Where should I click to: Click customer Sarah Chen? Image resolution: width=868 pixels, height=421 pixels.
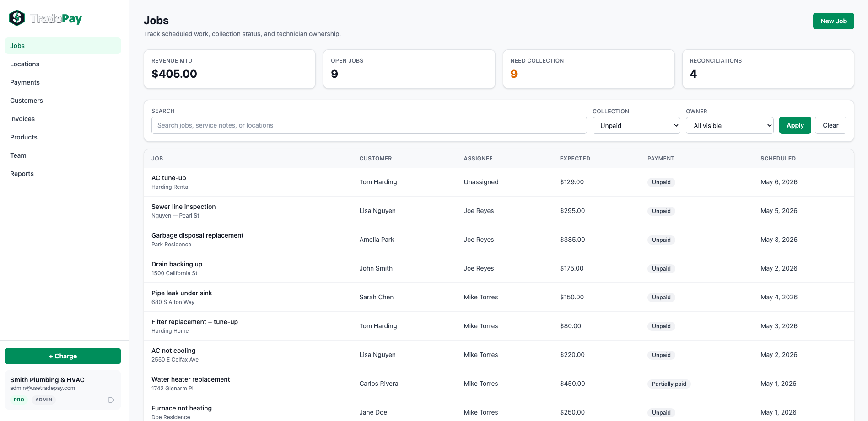pos(376,297)
